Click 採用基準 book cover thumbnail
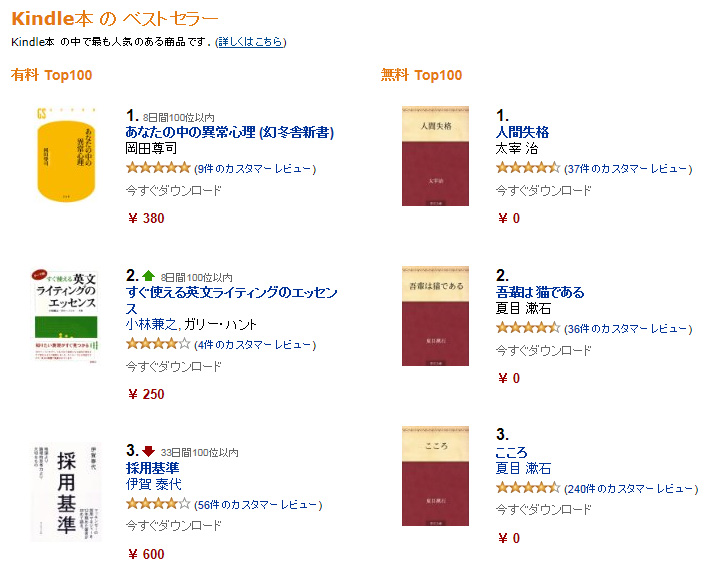 click(x=66, y=492)
